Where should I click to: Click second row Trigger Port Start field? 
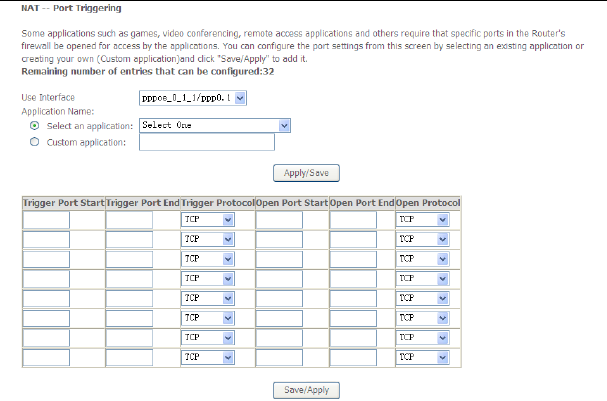click(46, 239)
